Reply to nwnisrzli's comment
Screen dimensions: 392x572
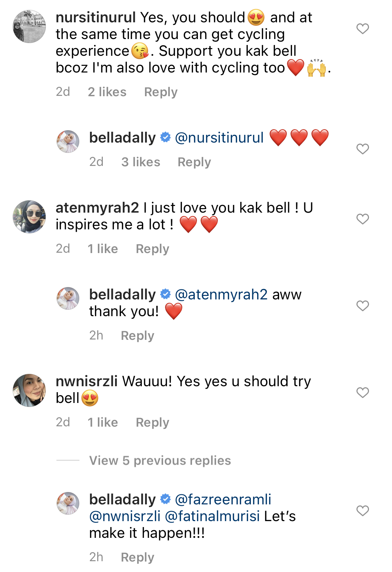tap(152, 422)
